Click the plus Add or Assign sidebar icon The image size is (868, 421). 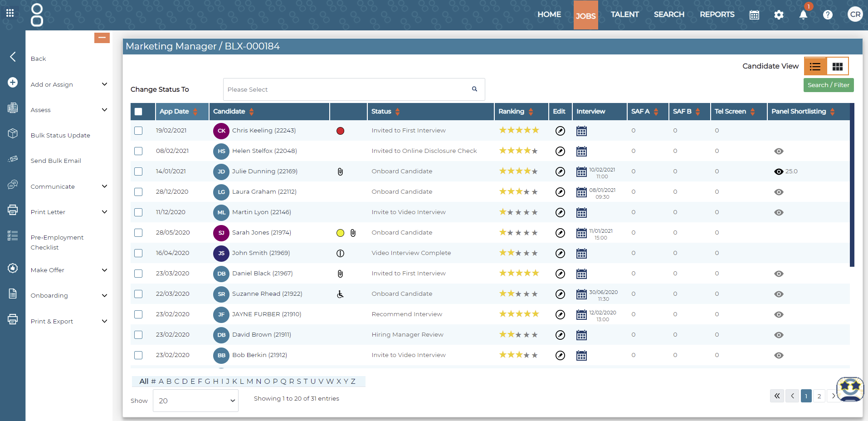tap(13, 82)
